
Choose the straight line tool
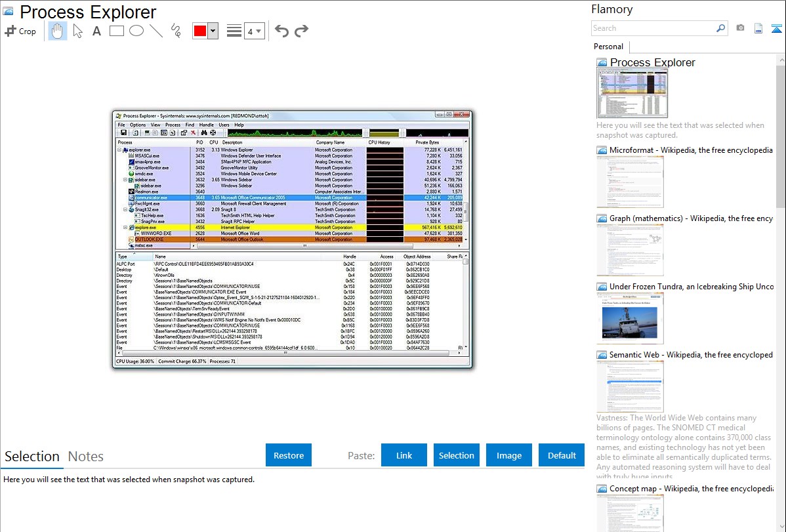click(x=156, y=31)
